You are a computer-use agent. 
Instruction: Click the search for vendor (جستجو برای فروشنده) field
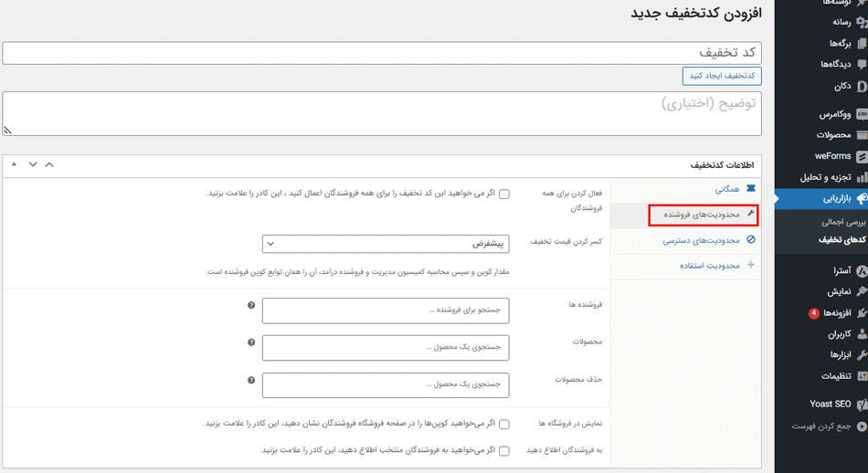(386, 310)
